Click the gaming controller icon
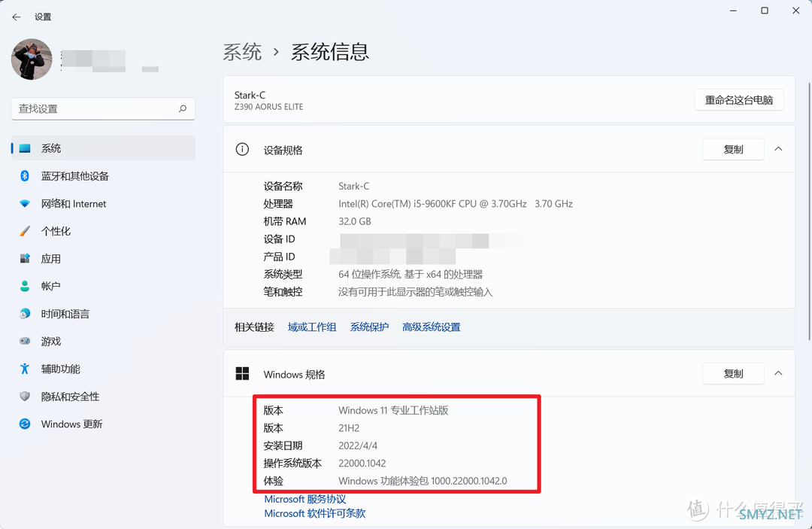The height and width of the screenshot is (529, 812). click(25, 341)
